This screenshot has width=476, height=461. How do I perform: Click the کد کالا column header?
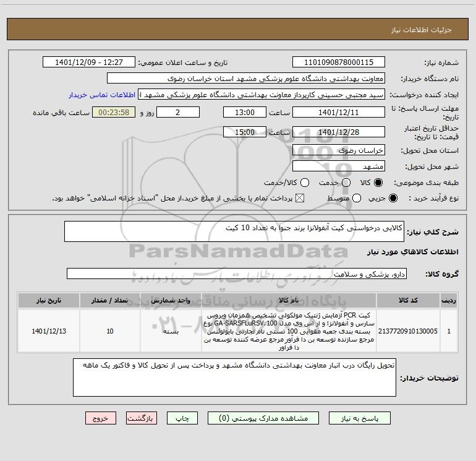point(408,300)
